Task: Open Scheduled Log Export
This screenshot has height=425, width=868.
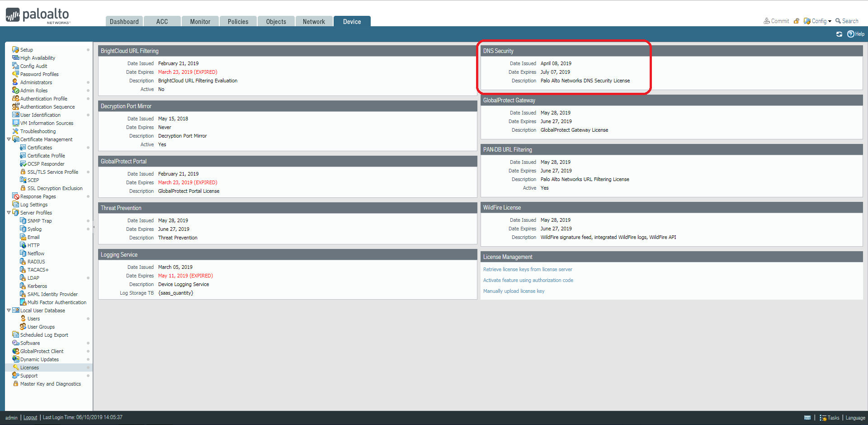Action: [x=44, y=335]
